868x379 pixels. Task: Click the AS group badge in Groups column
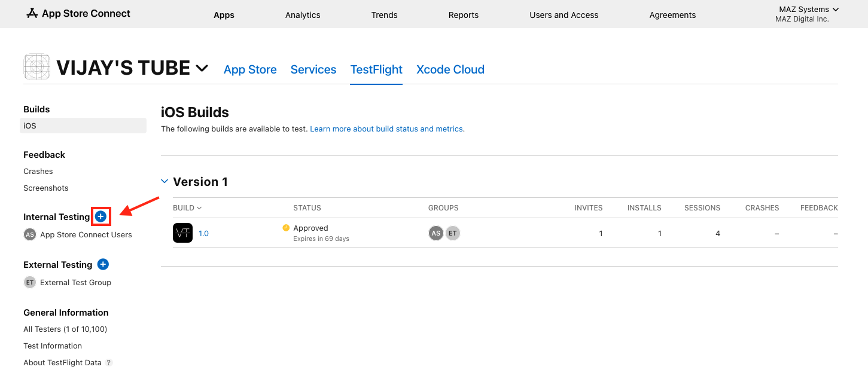pyautogui.click(x=436, y=233)
